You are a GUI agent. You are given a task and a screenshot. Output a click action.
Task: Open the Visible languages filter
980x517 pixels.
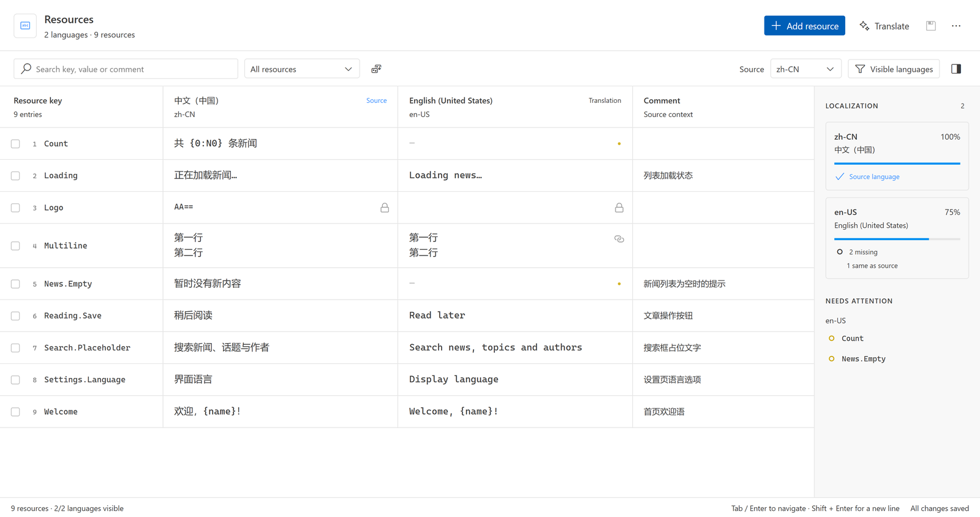coord(894,69)
